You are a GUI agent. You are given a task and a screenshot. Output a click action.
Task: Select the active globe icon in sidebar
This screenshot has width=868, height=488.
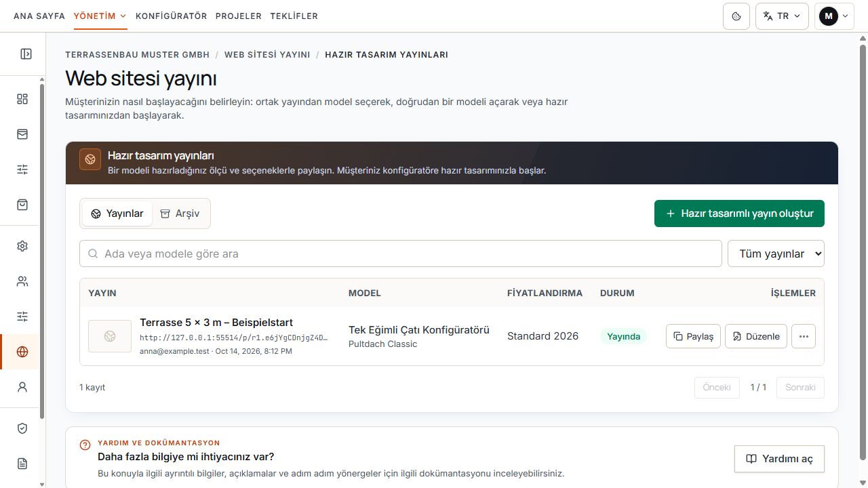(x=22, y=352)
